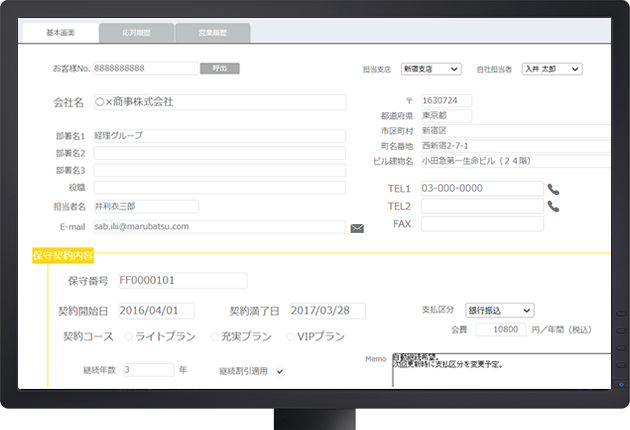The width and height of the screenshot is (630, 430).
Task: Open the 担当支店 dropdown showing 新宿支店
Action: click(x=431, y=69)
